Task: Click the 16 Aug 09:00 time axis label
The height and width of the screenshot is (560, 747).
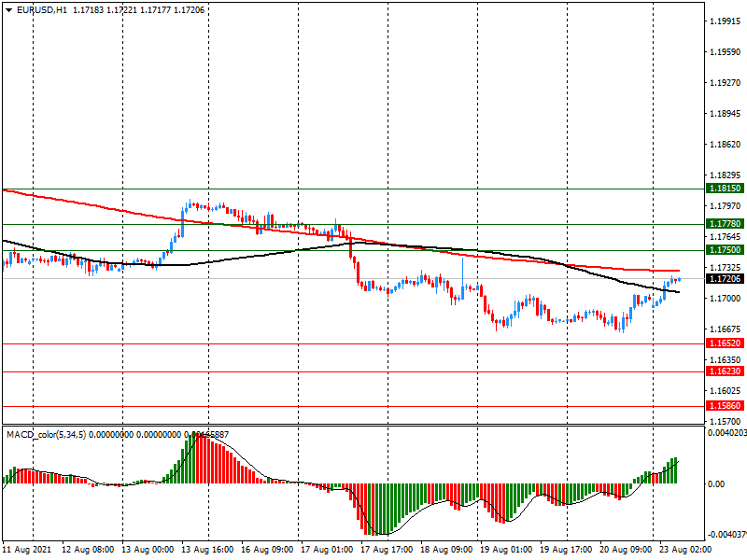Action: click(267, 550)
